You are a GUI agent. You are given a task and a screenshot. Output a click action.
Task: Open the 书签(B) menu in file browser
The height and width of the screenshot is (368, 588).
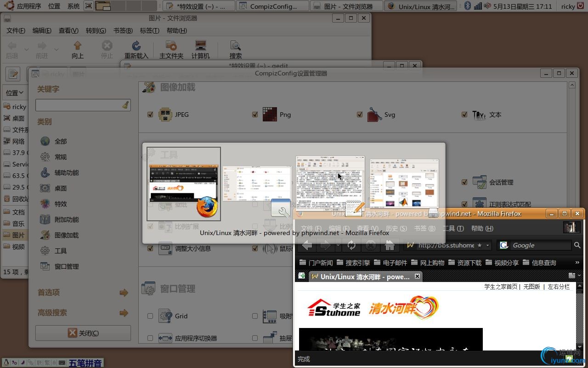[x=123, y=30]
